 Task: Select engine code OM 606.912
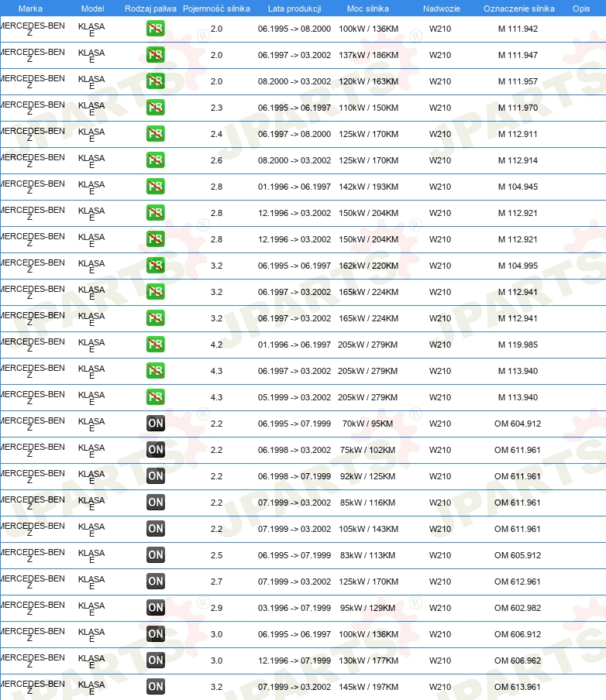[518, 634]
